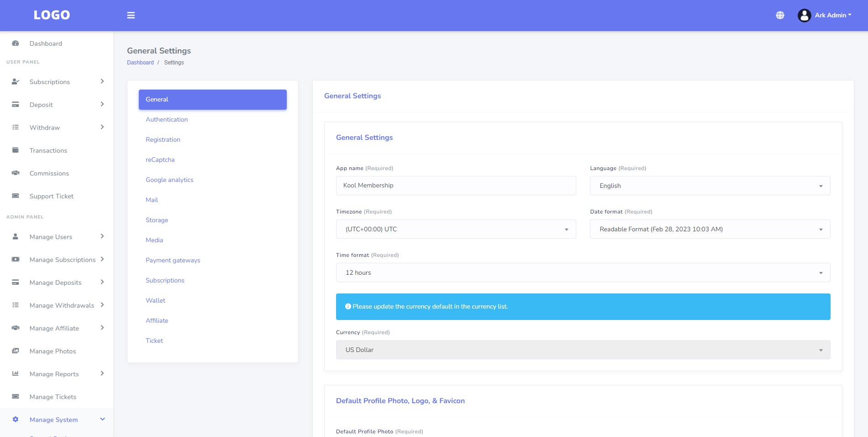Open the Payment gateways settings section
The width and height of the screenshot is (868, 437).
(173, 260)
